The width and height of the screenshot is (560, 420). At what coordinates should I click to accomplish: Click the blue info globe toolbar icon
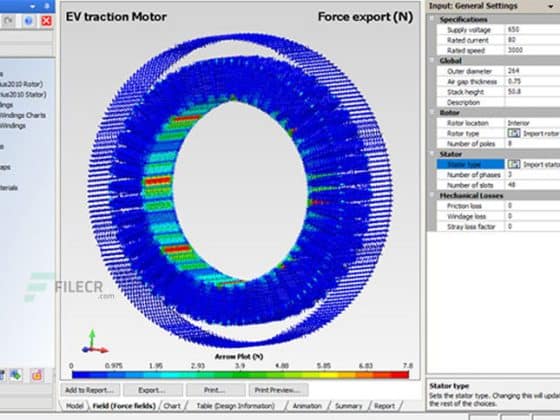(29, 21)
